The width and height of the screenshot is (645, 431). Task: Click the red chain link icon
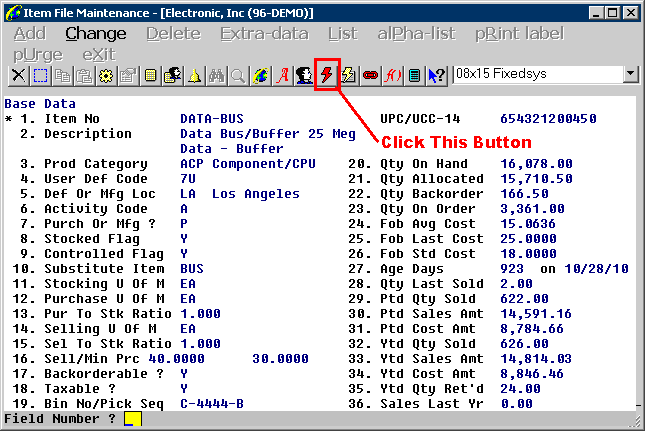370,76
